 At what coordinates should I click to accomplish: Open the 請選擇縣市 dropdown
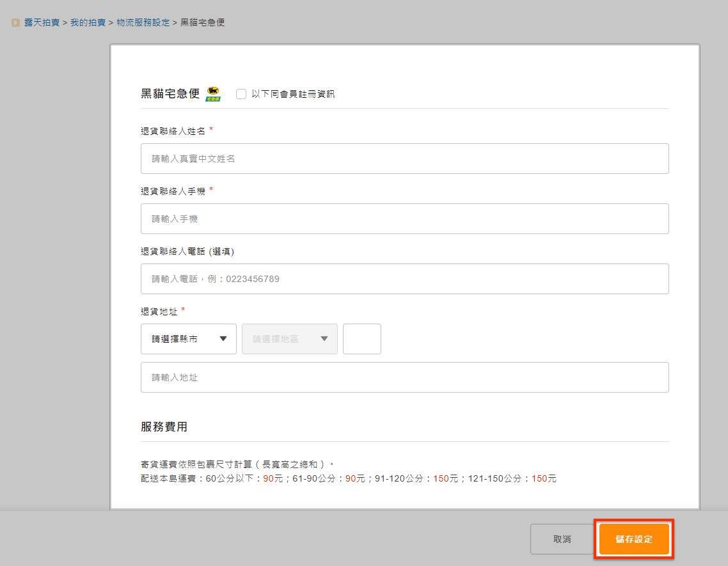[x=188, y=339]
